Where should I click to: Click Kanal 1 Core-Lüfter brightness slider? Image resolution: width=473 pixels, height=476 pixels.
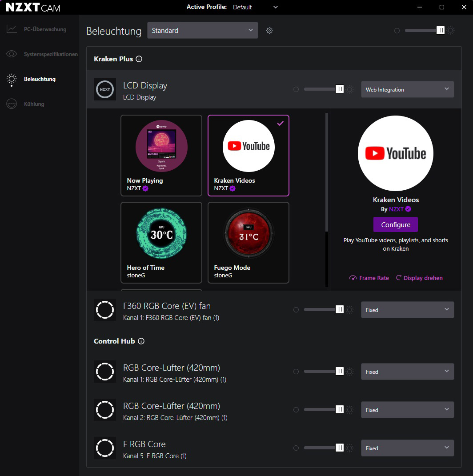pyautogui.click(x=324, y=372)
